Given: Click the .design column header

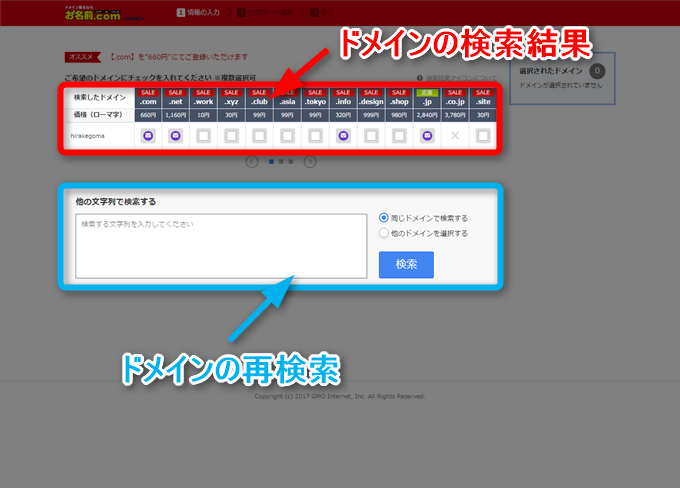Looking at the screenshot, I should click(x=371, y=98).
